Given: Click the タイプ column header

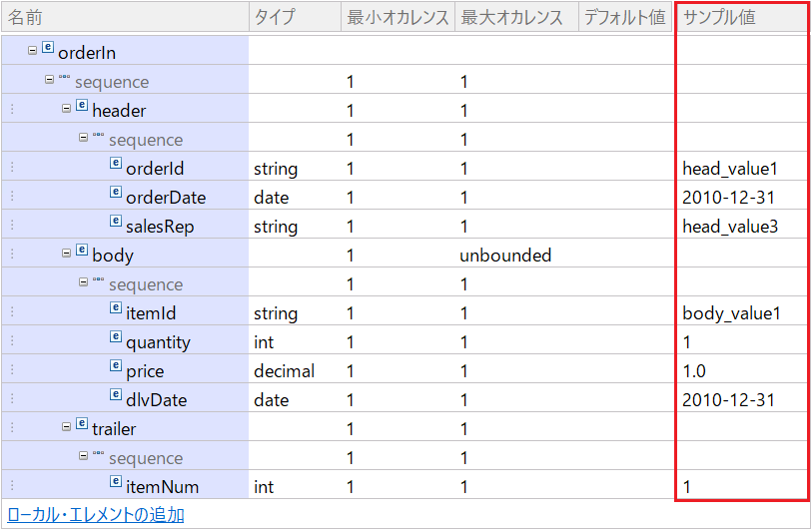Looking at the screenshot, I should 295,17.
